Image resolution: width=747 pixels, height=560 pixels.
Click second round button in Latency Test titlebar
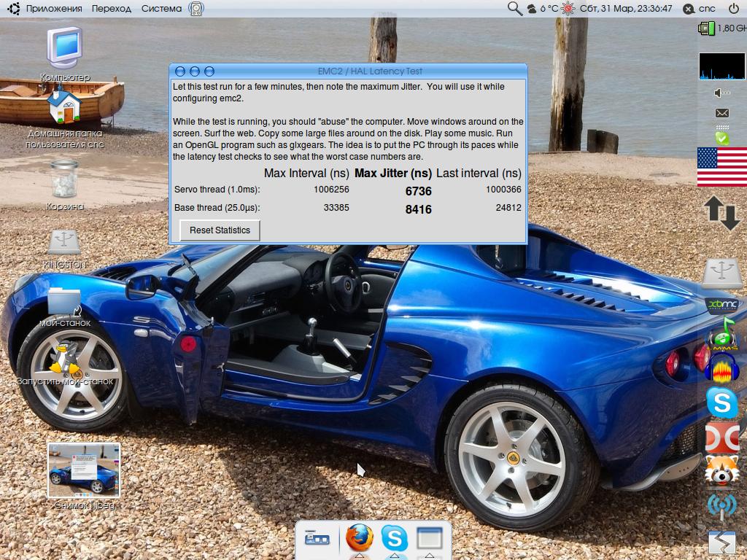click(194, 71)
